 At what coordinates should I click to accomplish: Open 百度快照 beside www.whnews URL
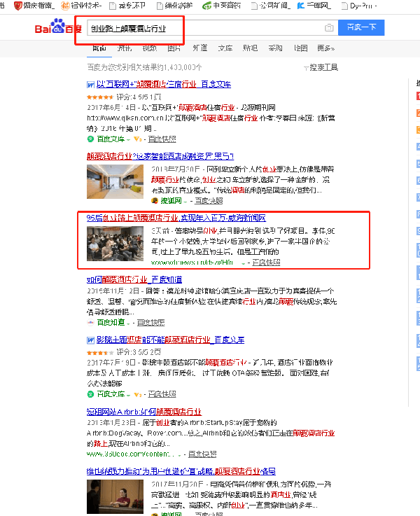pos(266,263)
